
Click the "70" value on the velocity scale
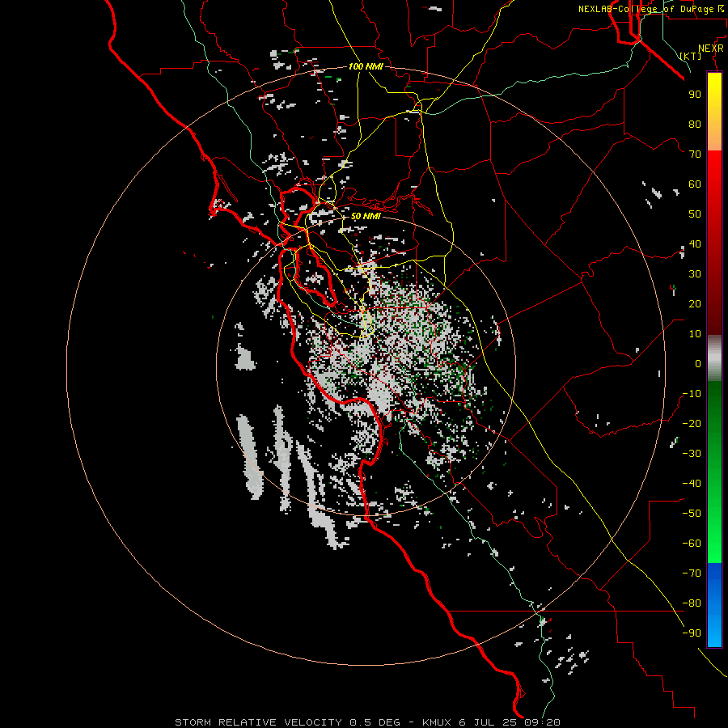[x=695, y=154]
